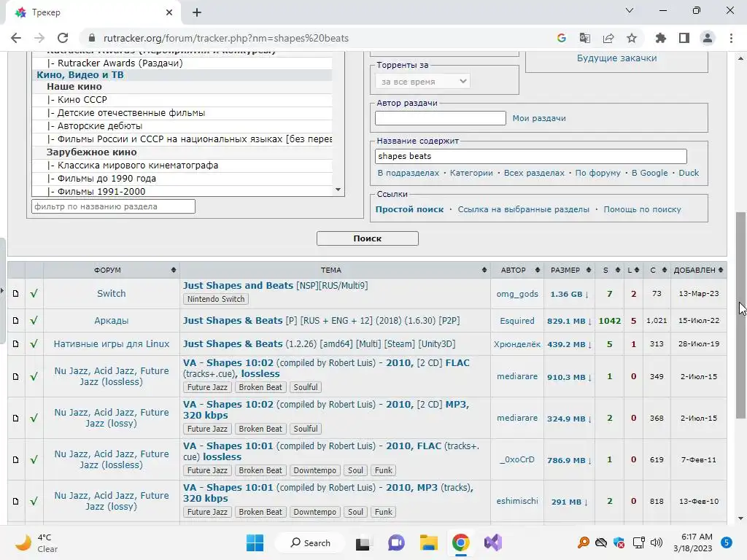Click the address bar URL
This screenshot has width=747, height=560.
click(x=226, y=38)
